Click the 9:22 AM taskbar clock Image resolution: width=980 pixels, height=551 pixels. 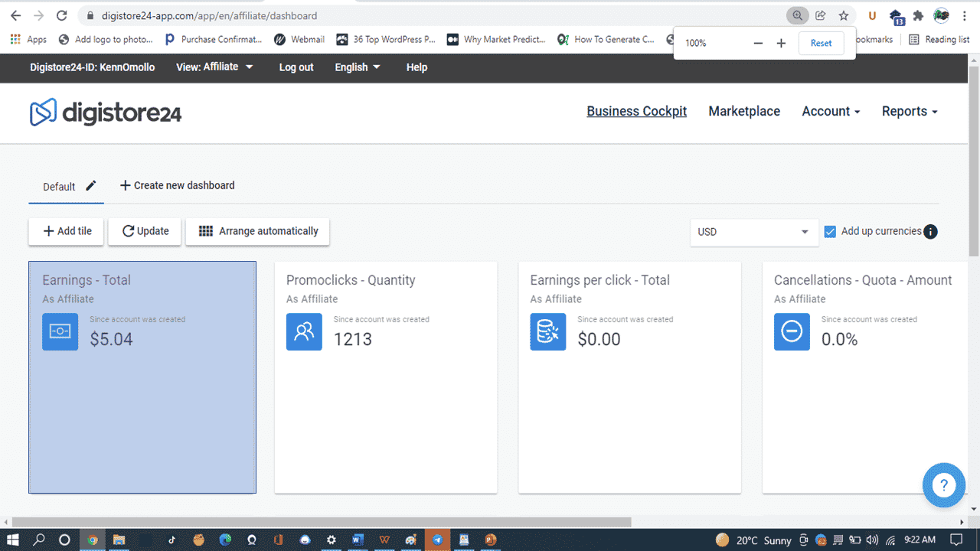pyautogui.click(x=920, y=540)
